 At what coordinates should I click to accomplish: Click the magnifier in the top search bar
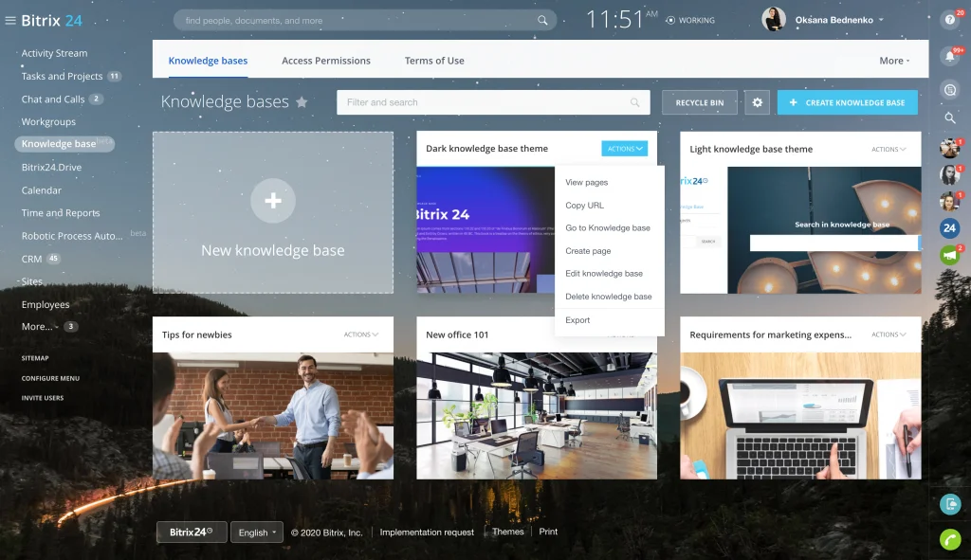coord(542,21)
